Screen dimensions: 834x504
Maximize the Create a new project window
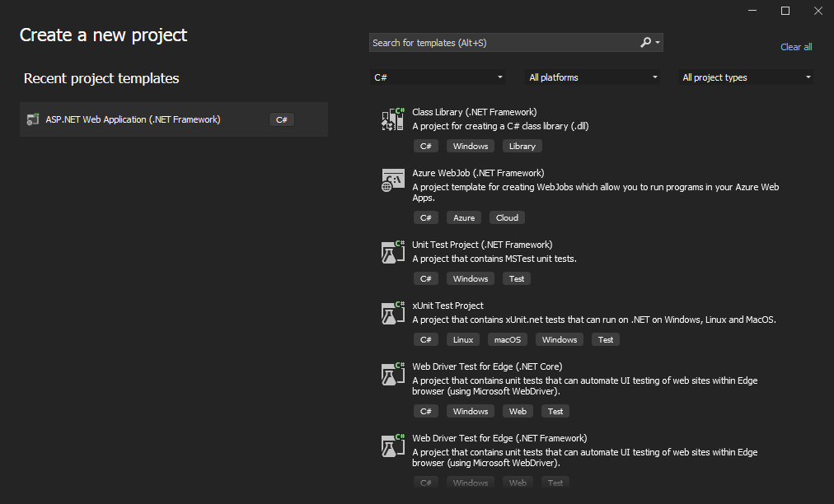tap(785, 11)
